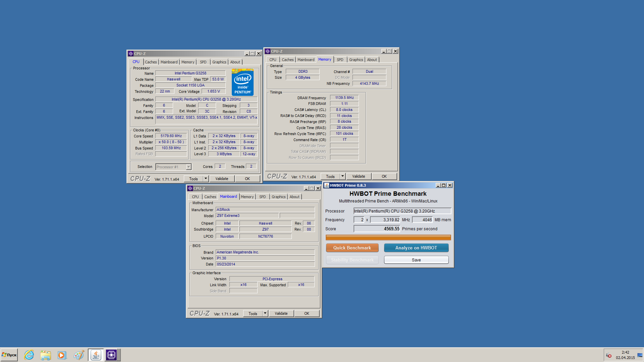
Task: Minimize the CPU-Z Memory window
Action: [384, 51]
